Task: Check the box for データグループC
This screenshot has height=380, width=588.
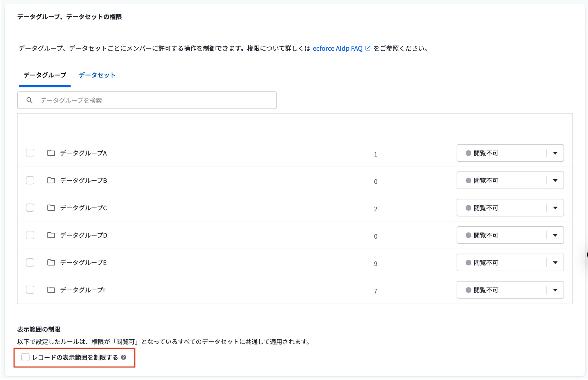Action: coord(30,208)
